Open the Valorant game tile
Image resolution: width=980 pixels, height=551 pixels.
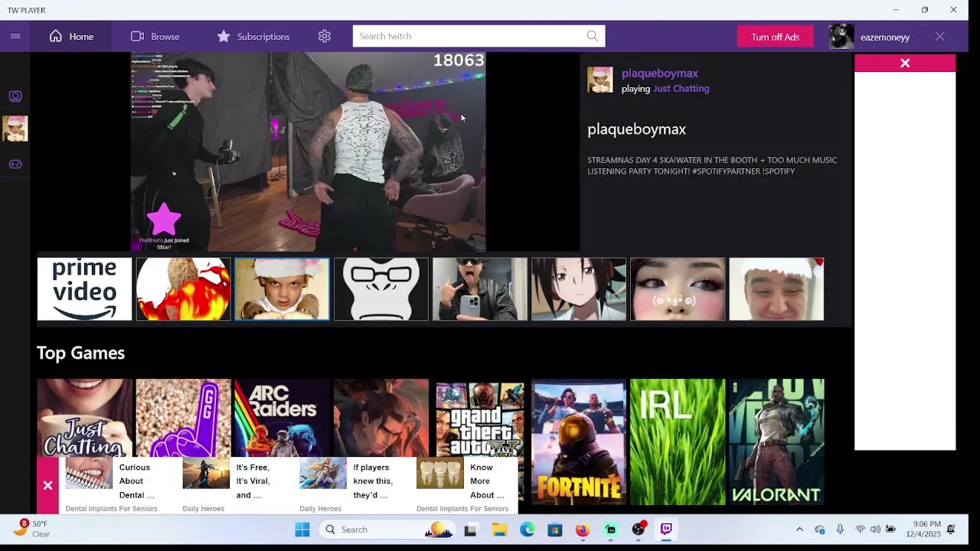(x=776, y=442)
